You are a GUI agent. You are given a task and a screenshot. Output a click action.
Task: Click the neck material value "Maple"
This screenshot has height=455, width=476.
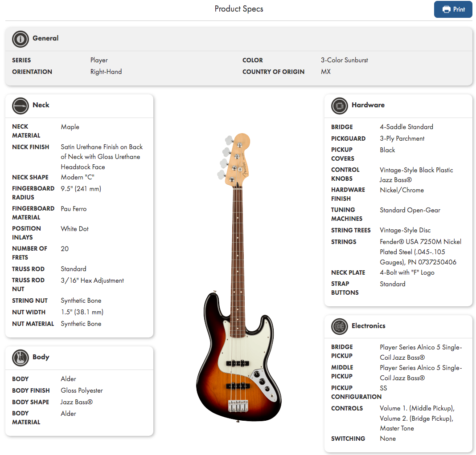(70, 127)
